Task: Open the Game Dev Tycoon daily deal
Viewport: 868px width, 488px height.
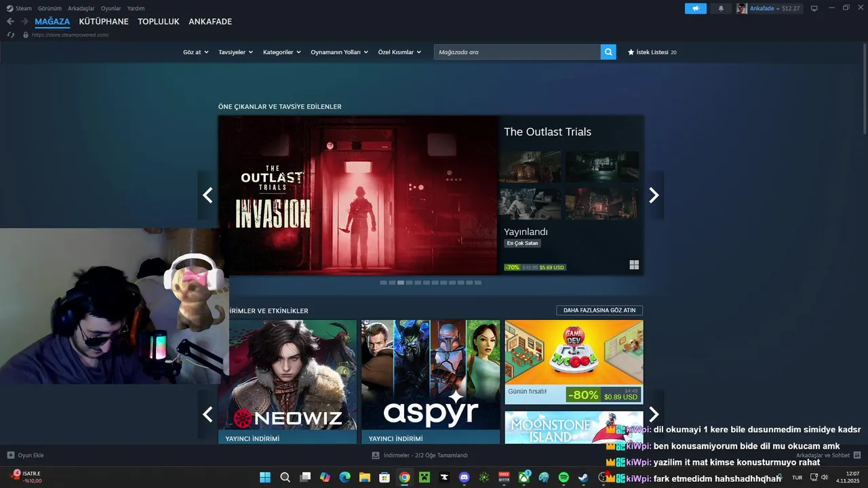Action: pos(574,362)
